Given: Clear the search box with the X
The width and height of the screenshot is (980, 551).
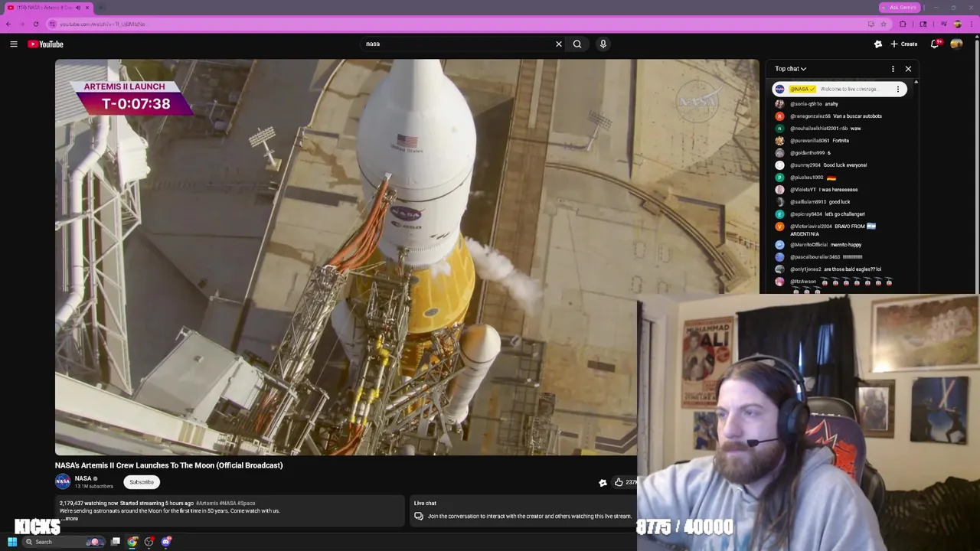Looking at the screenshot, I should [x=559, y=44].
